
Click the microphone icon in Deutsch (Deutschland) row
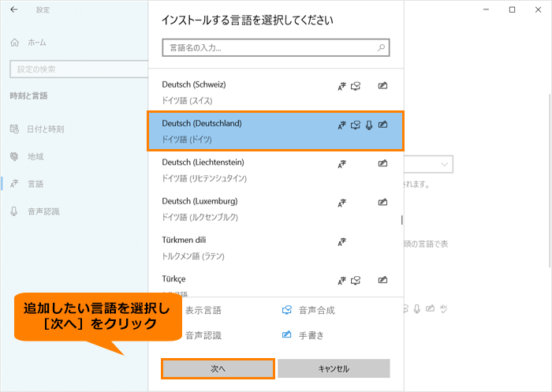click(369, 125)
